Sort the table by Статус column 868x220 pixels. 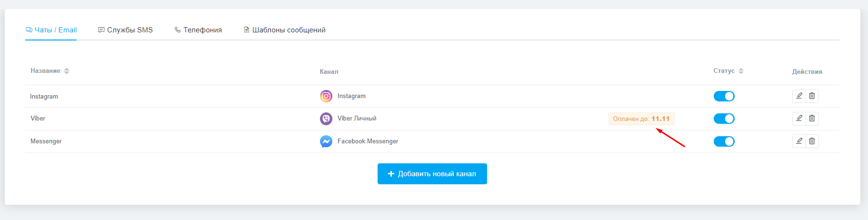tap(728, 71)
